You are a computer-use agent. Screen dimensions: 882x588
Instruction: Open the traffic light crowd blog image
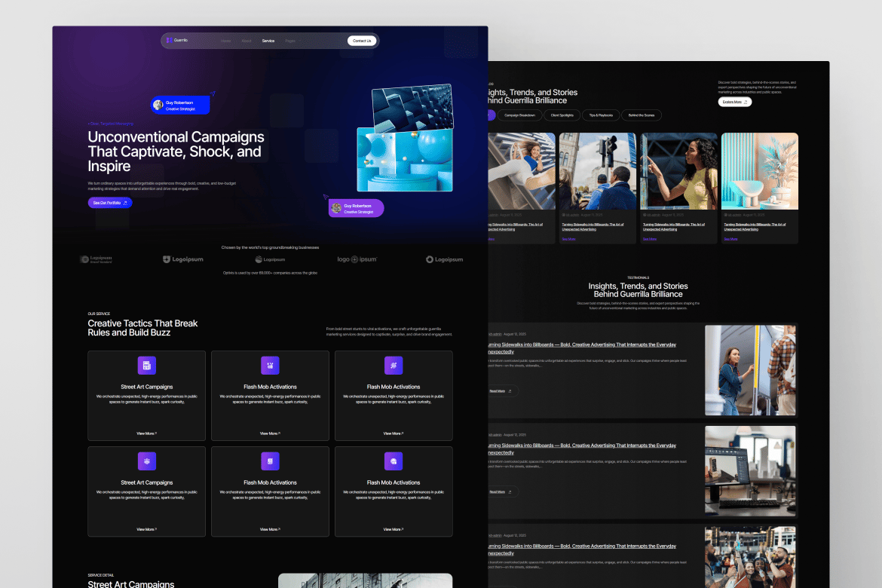(598, 171)
